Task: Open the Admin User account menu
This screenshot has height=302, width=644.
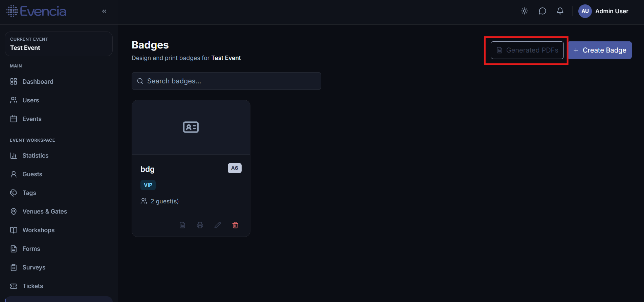Action: [x=603, y=11]
